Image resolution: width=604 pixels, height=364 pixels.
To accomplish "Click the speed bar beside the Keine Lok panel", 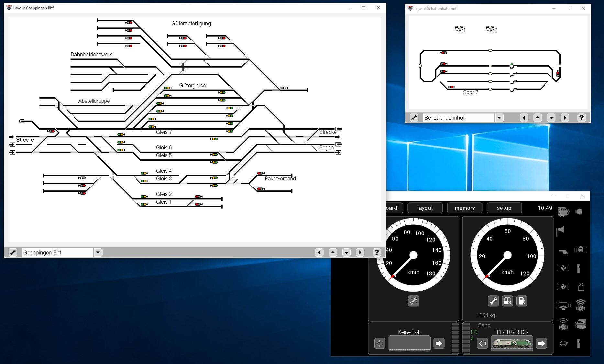I will click(x=455, y=338).
